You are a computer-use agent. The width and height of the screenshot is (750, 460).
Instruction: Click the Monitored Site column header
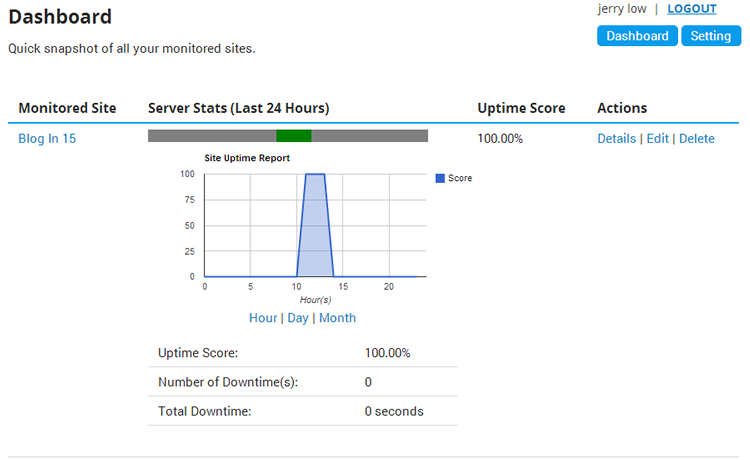(x=67, y=108)
